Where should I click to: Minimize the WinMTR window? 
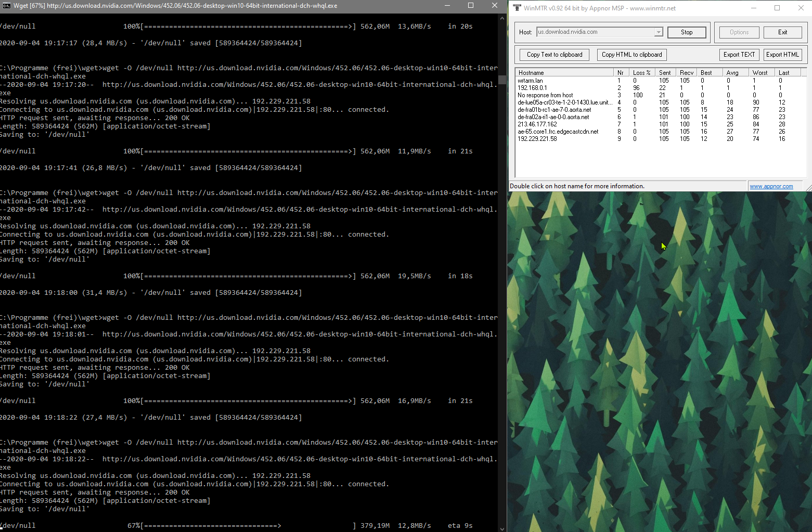pyautogui.click(x=753, y=8)
